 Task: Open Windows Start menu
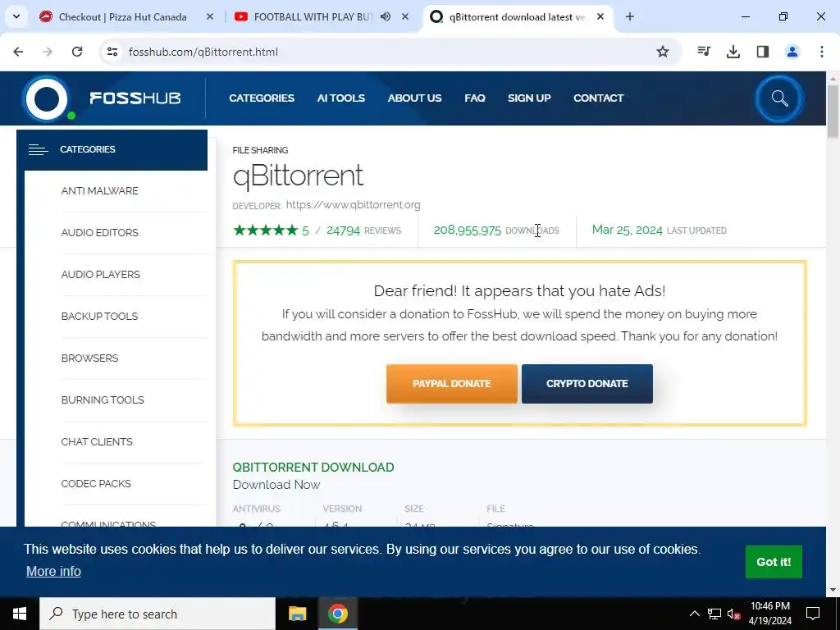click(20, 614)
